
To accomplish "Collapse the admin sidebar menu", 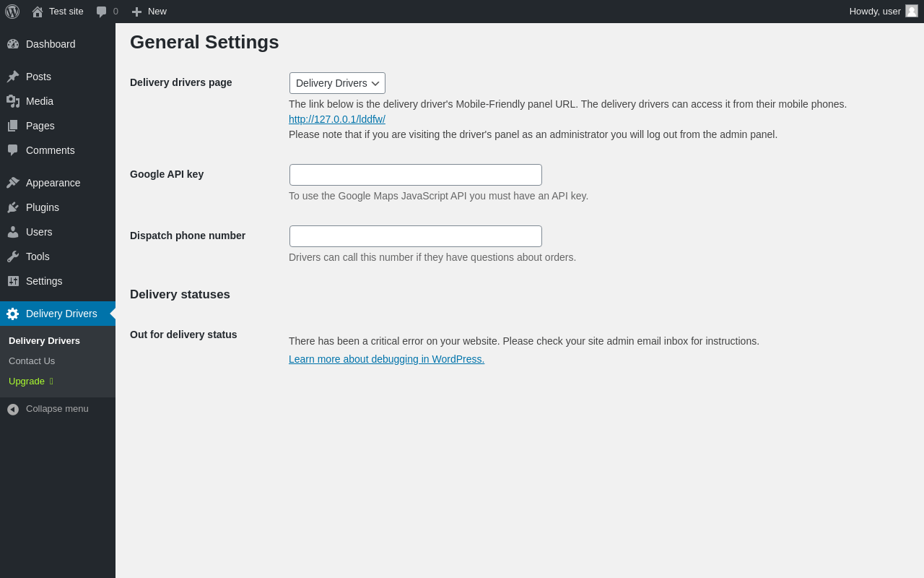I will (x=48, y=409).
